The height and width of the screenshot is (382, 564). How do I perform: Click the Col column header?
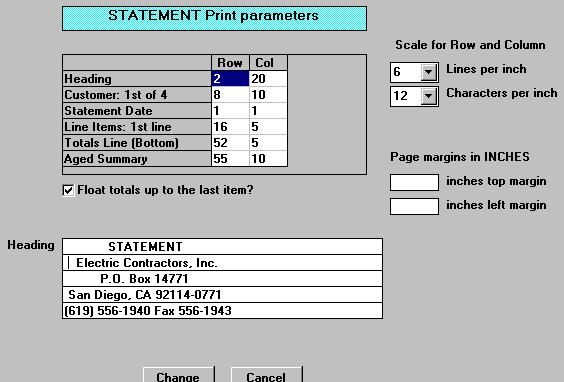[x=268, y=63]
